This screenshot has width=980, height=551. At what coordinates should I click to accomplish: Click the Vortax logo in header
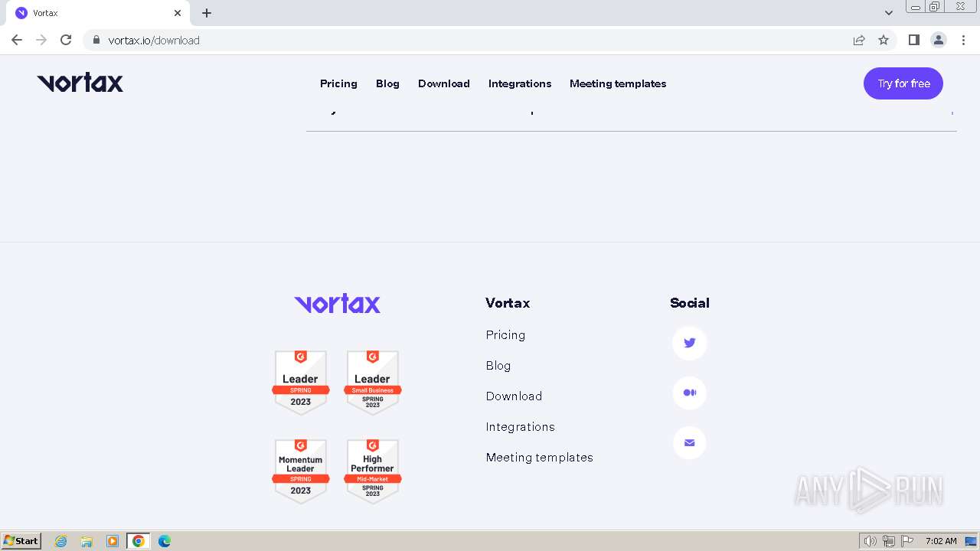tap(80, 83)
